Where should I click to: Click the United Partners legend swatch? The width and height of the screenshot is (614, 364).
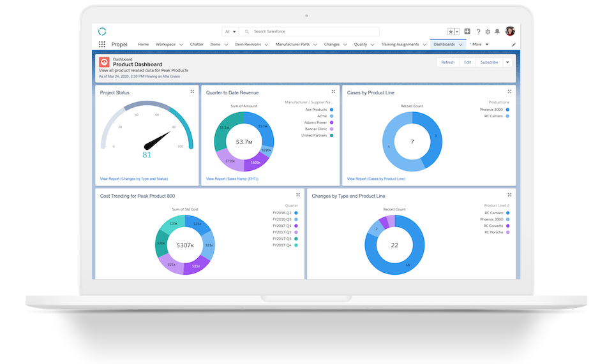pyautogui.click(x=332, y=136)
